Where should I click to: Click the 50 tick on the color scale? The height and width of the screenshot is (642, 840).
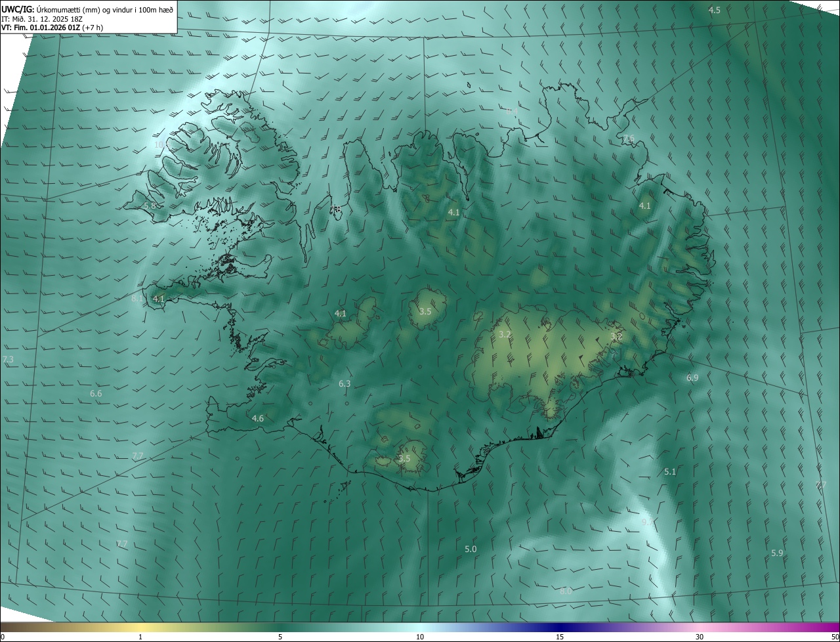click(835, 637)
